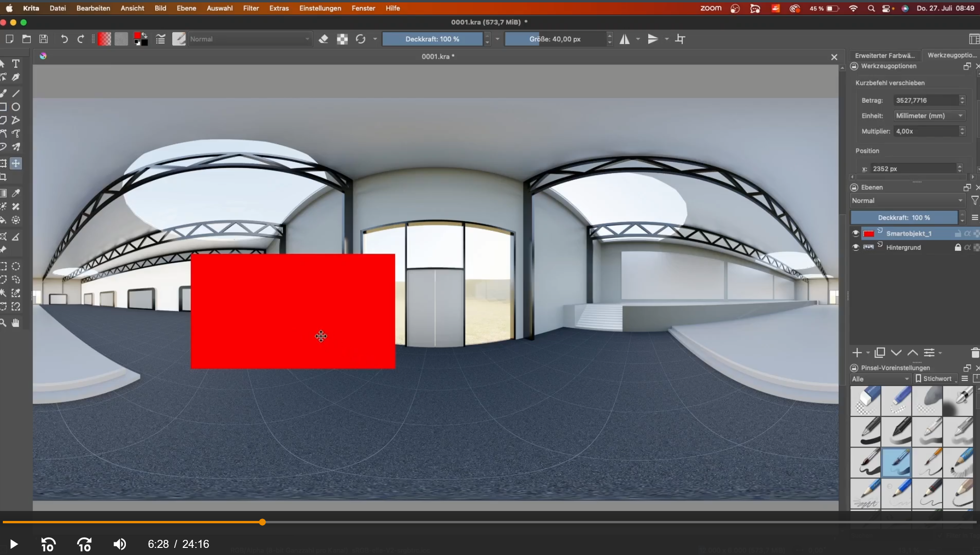980x555 pixels.
Task: Open the Einheit Millimeter dropdown
Action: 929,116
